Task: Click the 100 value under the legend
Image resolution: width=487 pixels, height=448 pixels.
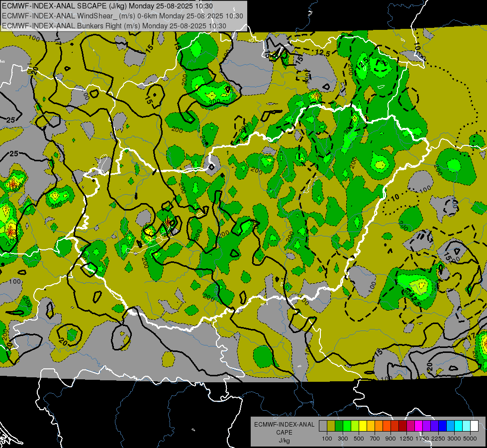Action: tap(327, 439)
